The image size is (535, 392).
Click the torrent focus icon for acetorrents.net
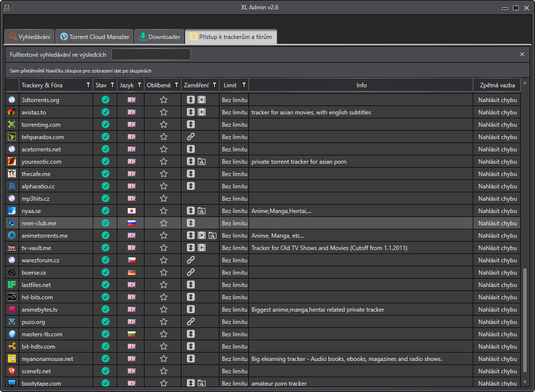191,149
